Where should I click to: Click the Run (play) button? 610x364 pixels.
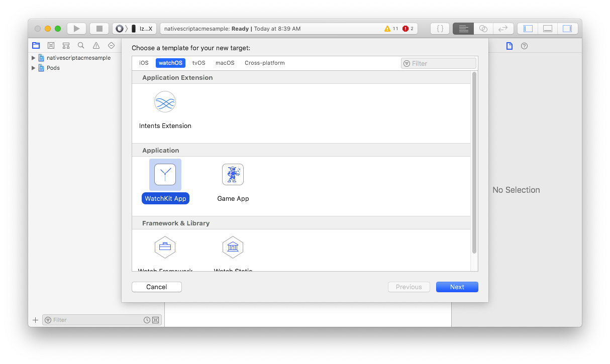(x=76, y=29)
